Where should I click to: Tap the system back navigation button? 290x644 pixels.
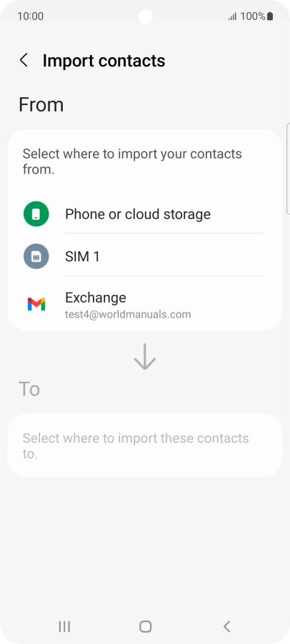coord(226,626)
